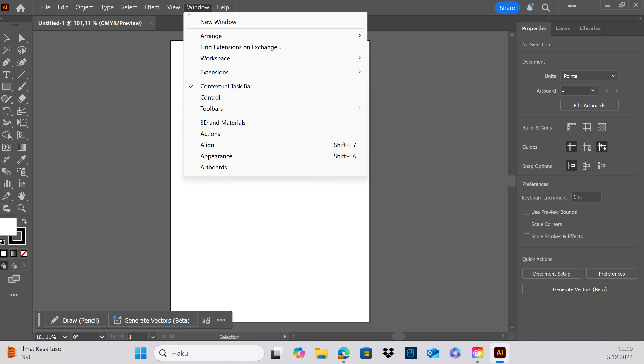Enable the Use Preview Bounds checkbox
This screenshot has height=364, width=644.
527,212
